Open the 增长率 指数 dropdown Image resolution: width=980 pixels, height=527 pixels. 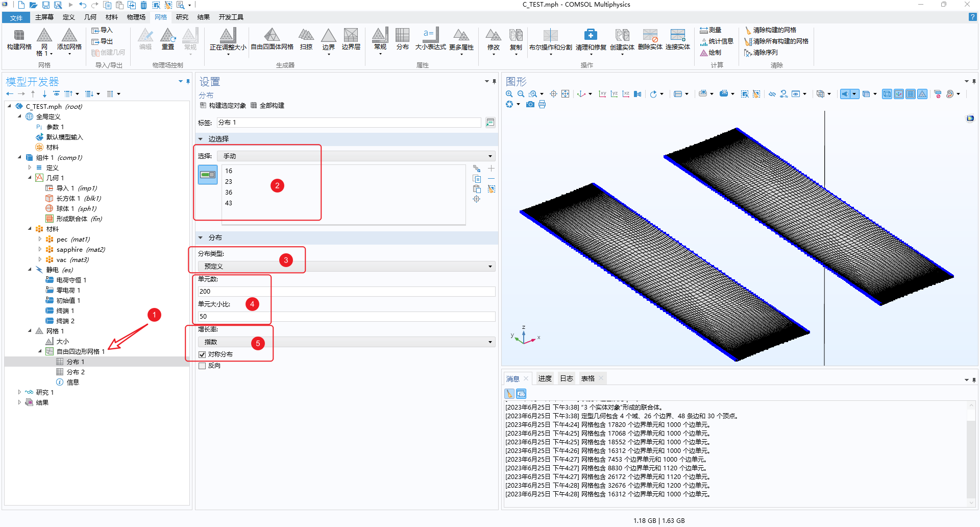coord(347,342)
